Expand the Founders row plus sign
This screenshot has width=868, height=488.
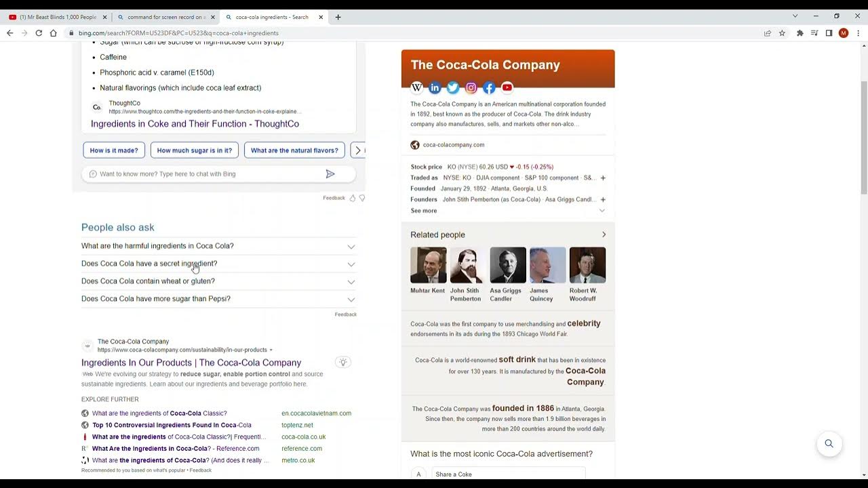click(603, 200)
